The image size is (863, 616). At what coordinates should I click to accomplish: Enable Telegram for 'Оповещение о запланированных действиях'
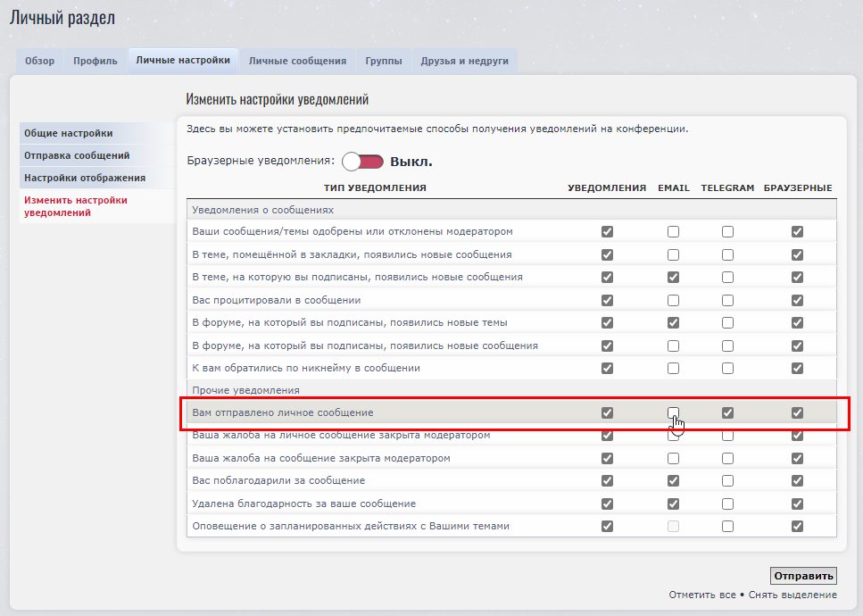727,526
